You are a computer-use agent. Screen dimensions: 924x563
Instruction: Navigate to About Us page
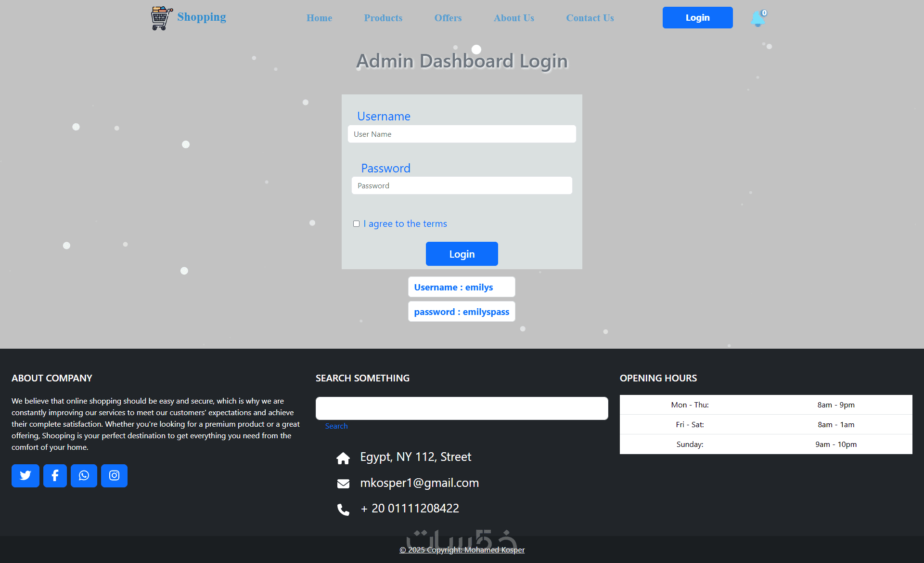513,18
